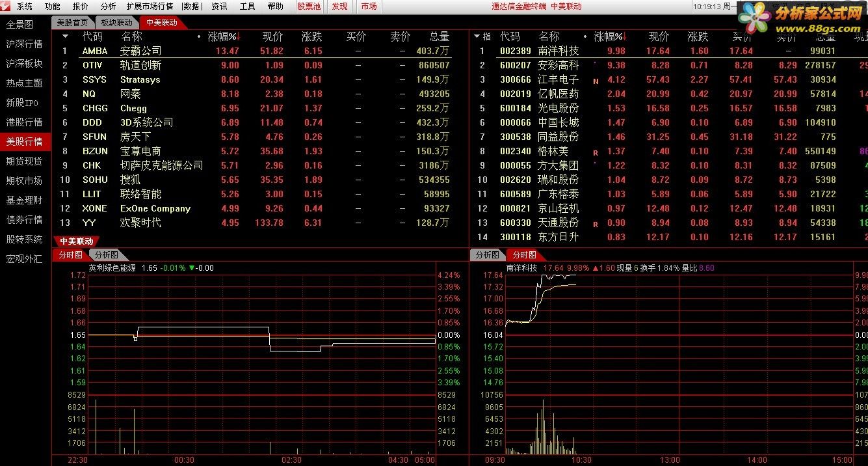Screen dimensions: 868x466
Task: Select 热点主题 in the left sidebar
Action: [24, 83]
